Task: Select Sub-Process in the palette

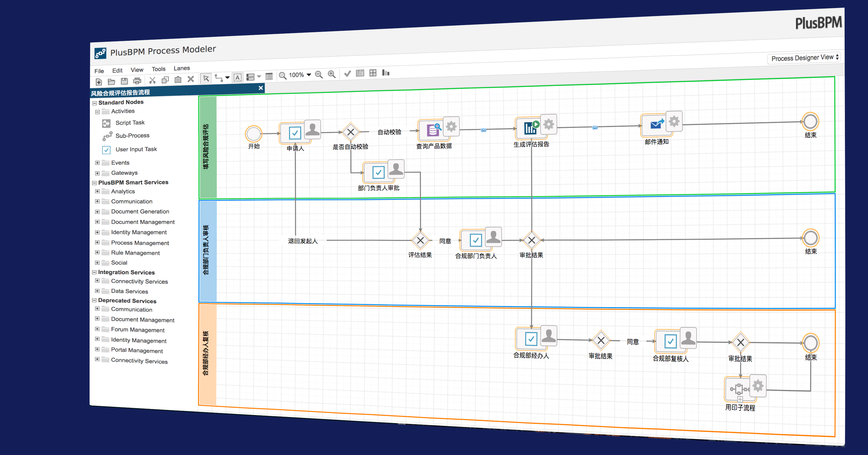Action: (x=126, y=136)
